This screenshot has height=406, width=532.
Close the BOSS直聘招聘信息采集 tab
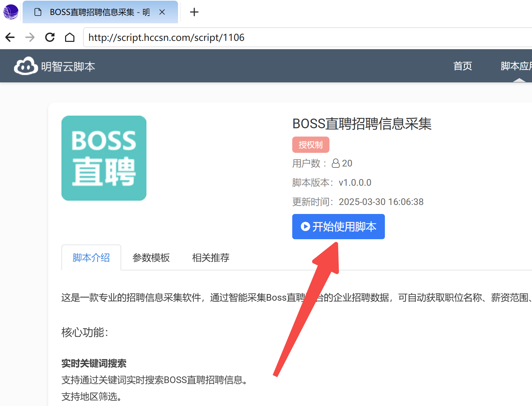[x=162, y=12]
